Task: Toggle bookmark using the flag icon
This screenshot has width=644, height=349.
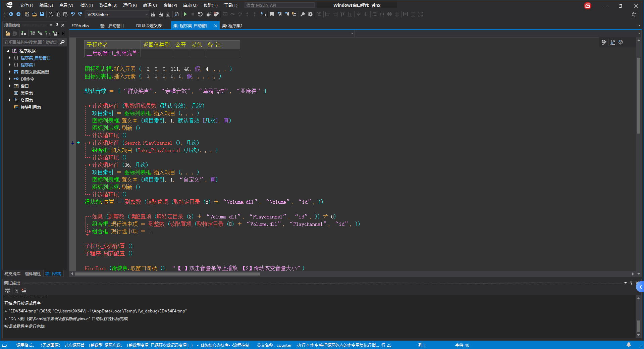Action: point(272,14)
